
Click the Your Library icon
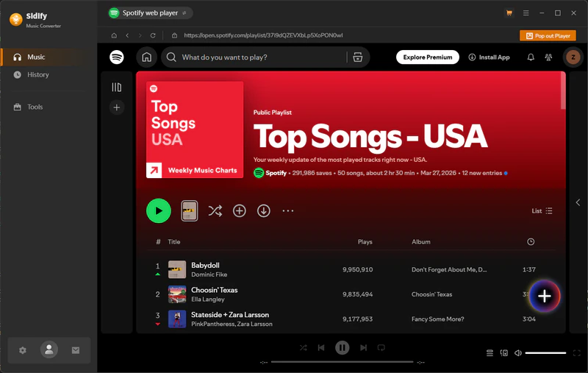116,87
